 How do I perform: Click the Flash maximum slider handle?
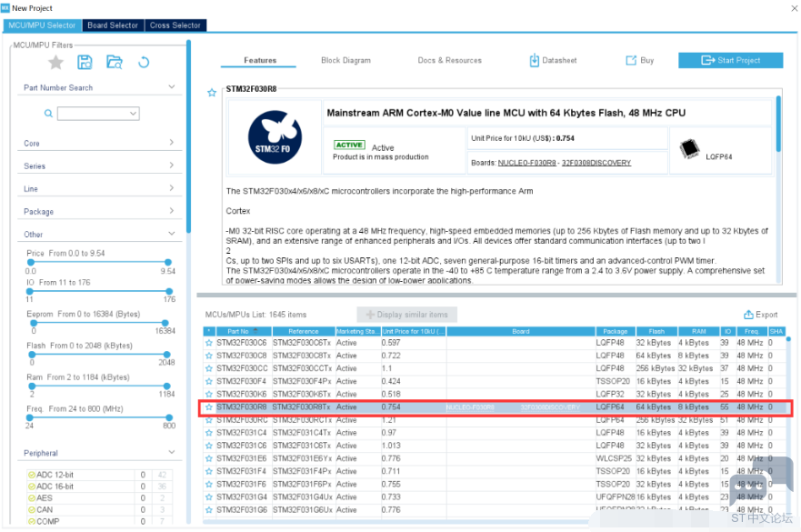tap(166, 355)
